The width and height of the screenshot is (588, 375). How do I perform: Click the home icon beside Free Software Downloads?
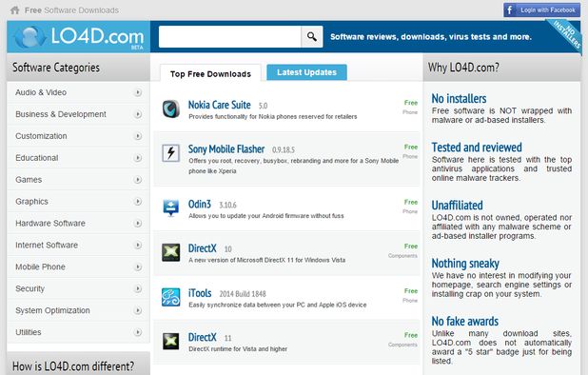(15, 10)
